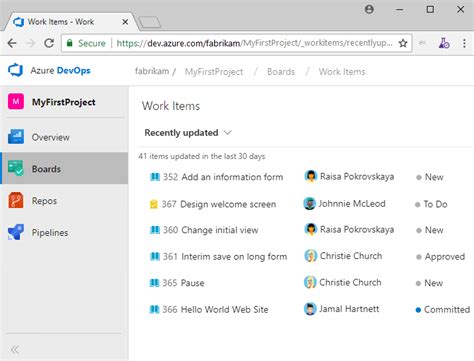The image size is (474, 361).
Task: Open a new browser tab
Action: tap(150, 23)
